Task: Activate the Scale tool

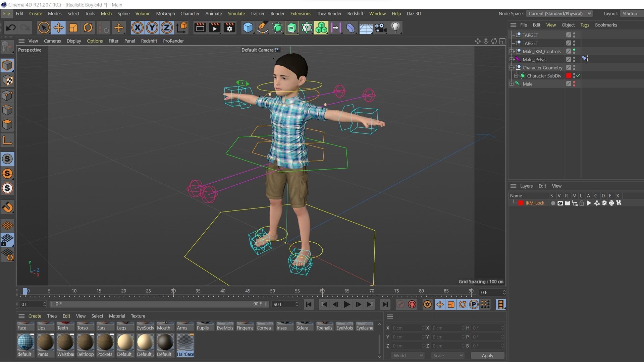Action: pyautogui.click(x=73, y=28)
